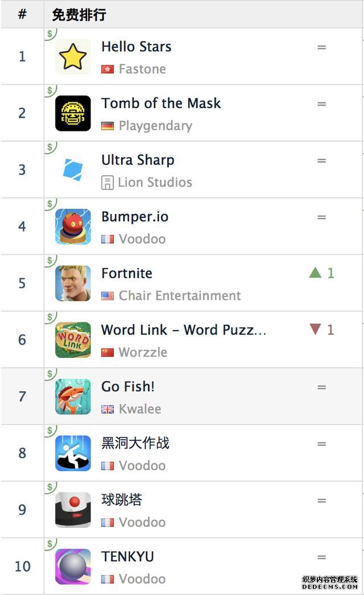Open the Word Link app icon
This screenshot has width=364, height=595.
[73, 340]
